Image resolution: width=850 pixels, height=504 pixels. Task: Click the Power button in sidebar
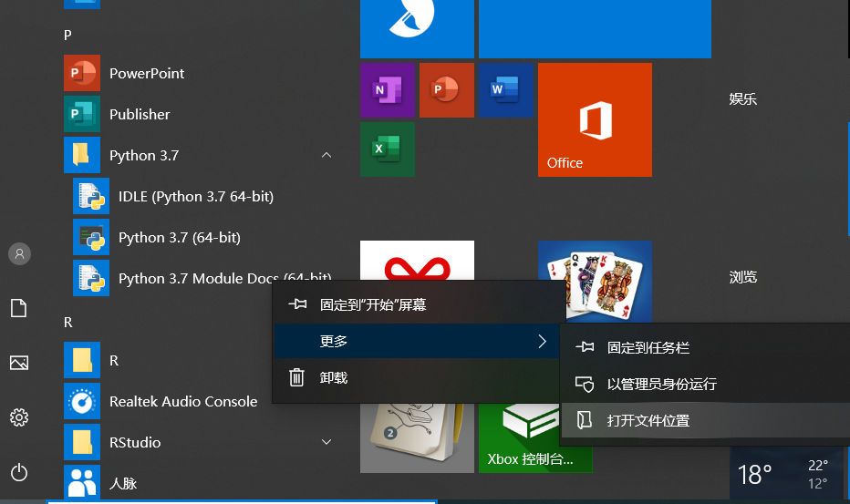[x=19, y=473]
